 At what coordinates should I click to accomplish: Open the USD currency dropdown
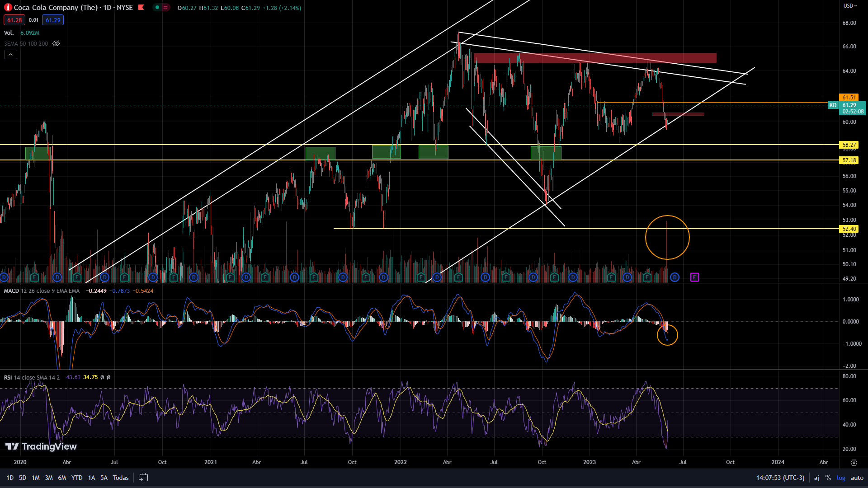tap(850, 6)
